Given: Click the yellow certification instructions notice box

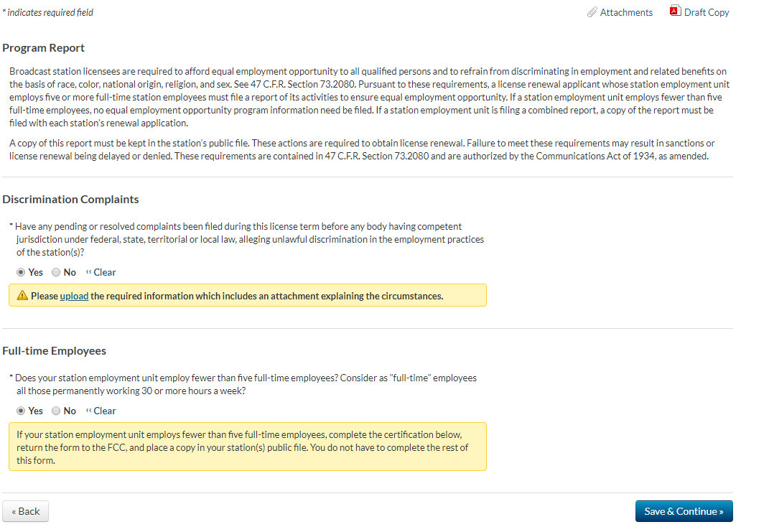Looking at the screenshot, I should pyautogui.click(x=247, y=447).
